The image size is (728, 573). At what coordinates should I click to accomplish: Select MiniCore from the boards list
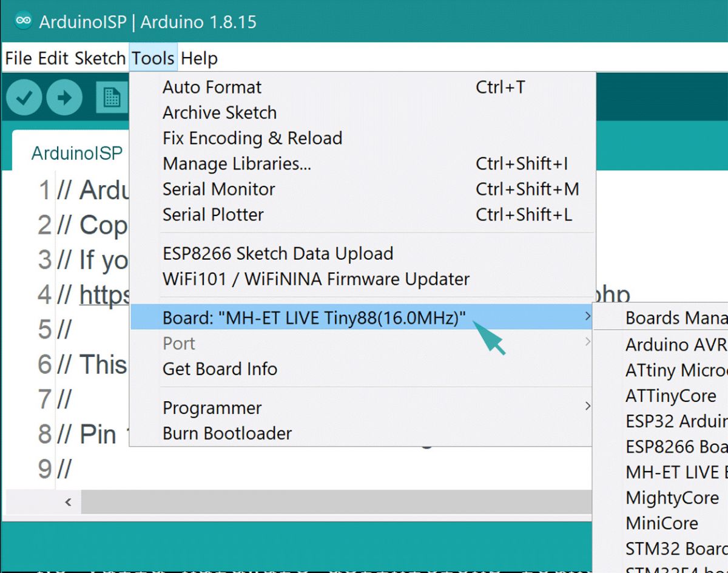pyautogui.click(x=662, y=523)
